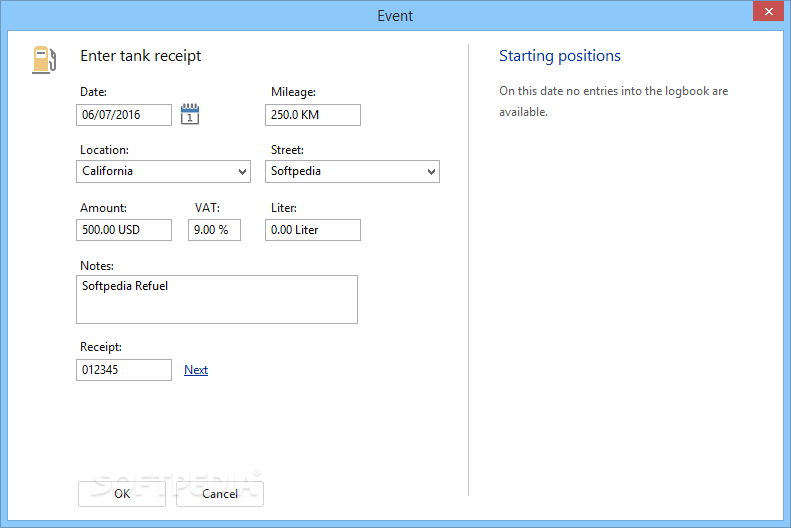Click the fuel pump receipt icon

[x=44, y=60]
